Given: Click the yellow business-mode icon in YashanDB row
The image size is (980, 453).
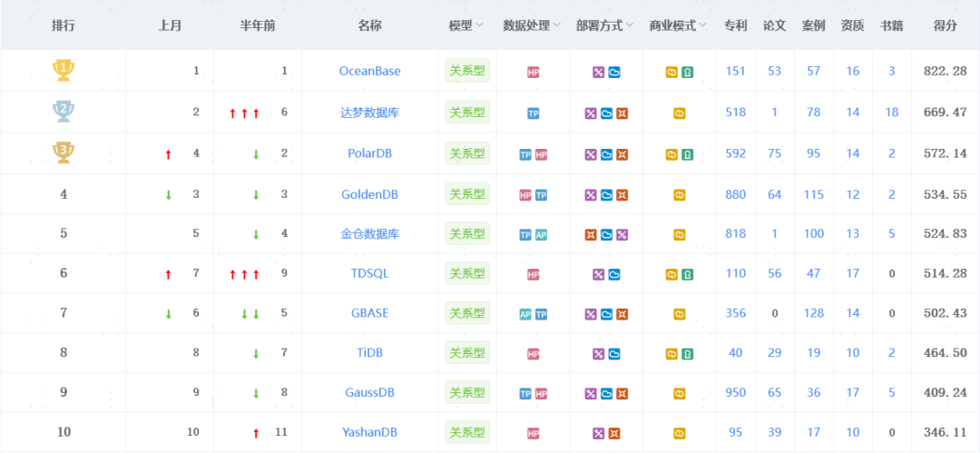Looking at the screenshot, I should tap(680, 433).
